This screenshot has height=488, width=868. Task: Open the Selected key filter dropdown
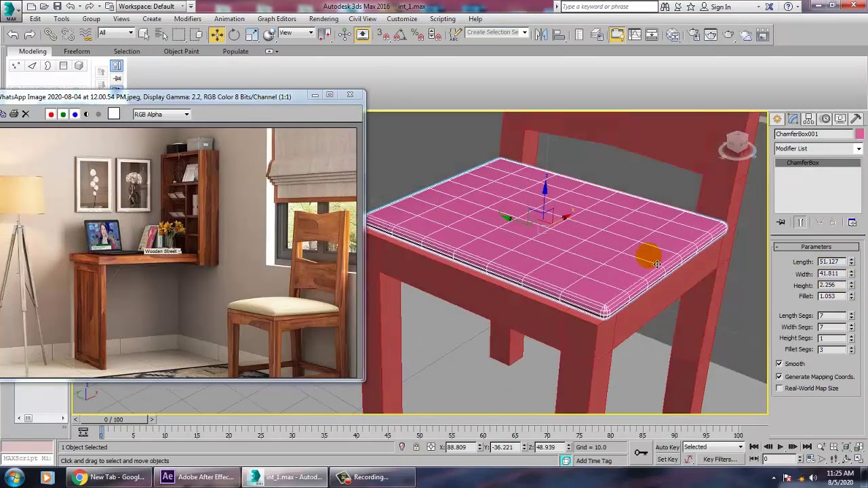(x=713, y=447)
